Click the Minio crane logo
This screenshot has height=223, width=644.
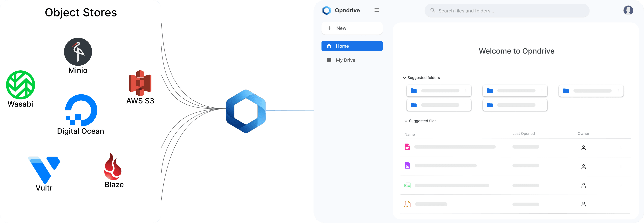pos(78,52)
